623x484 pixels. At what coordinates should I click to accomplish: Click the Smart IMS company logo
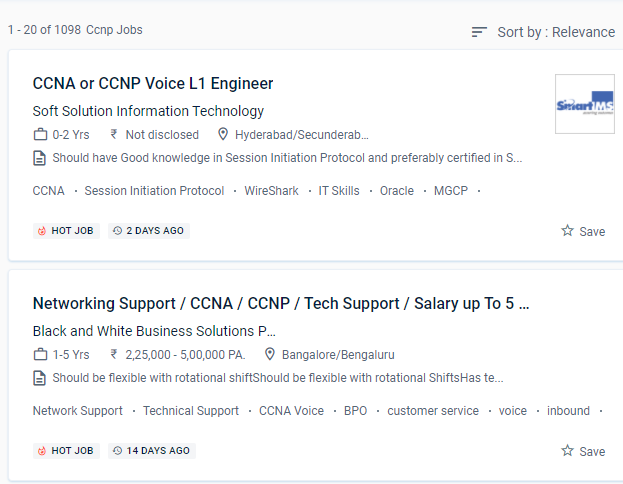pyautogui.click(x=585, y=103)
